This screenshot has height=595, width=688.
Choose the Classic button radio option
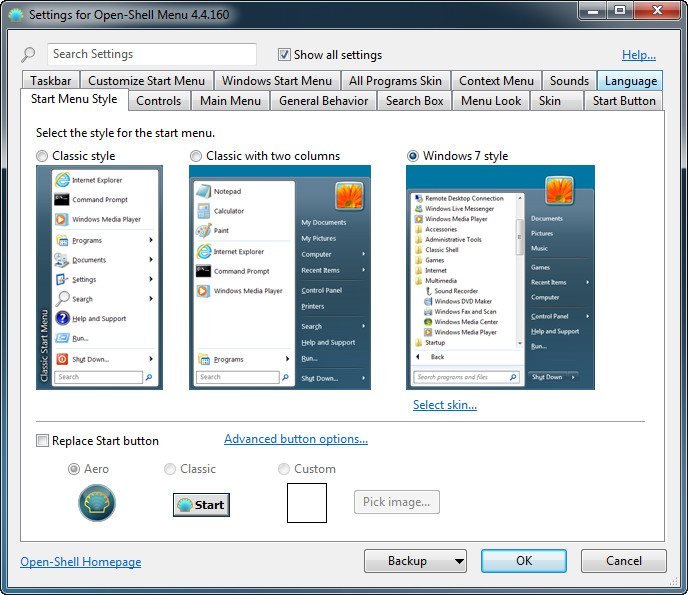click(x=170, y=469)
